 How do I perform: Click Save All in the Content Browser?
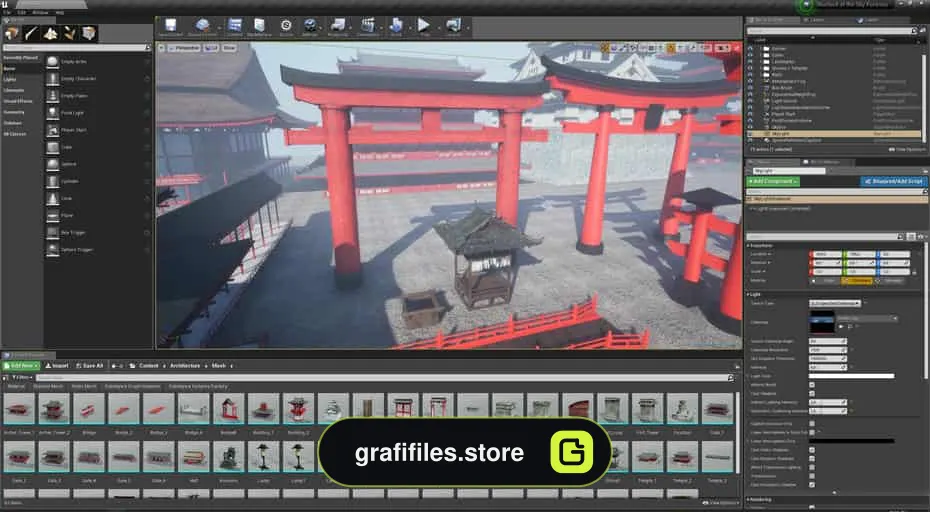(x=90, y=365)
